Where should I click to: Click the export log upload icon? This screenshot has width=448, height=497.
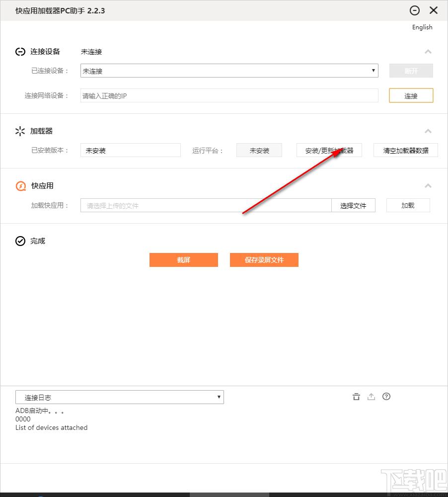tap(371, 397)
